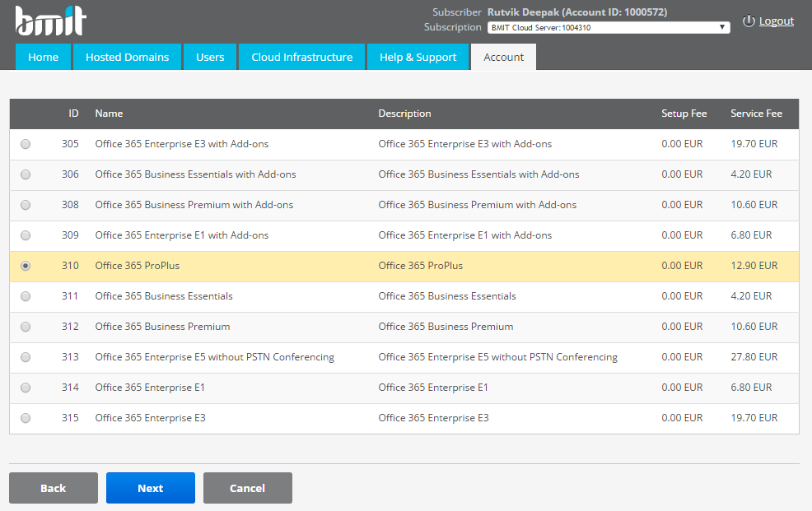Click the Cancel button
This screenshot has height=511, width=812.
coord(247,488)
